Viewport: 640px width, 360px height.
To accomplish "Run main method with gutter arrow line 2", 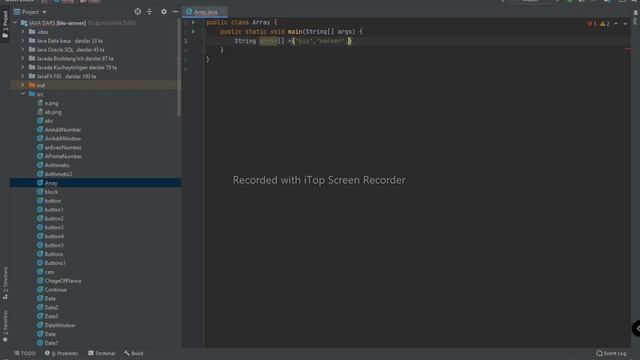I will 193,31.
